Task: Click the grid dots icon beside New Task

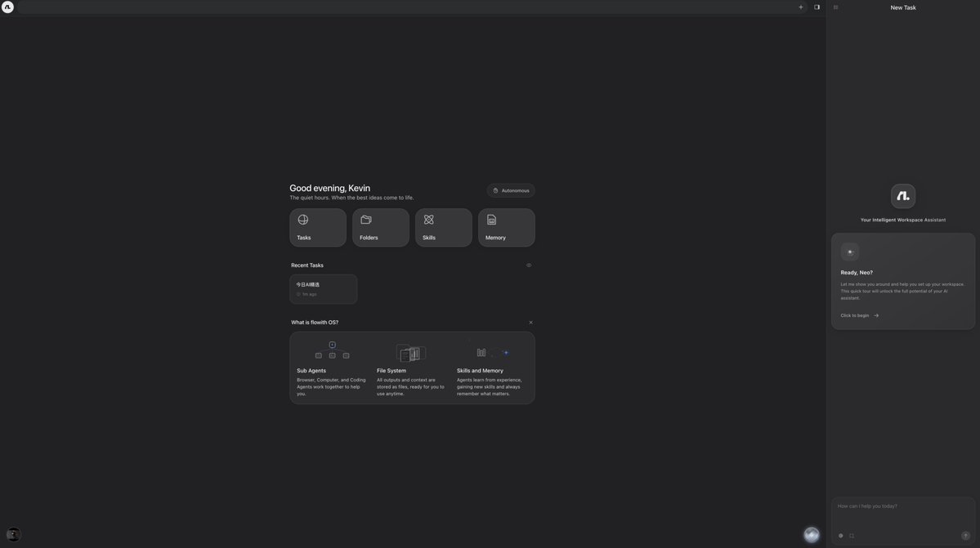Action: click(835, 7)
